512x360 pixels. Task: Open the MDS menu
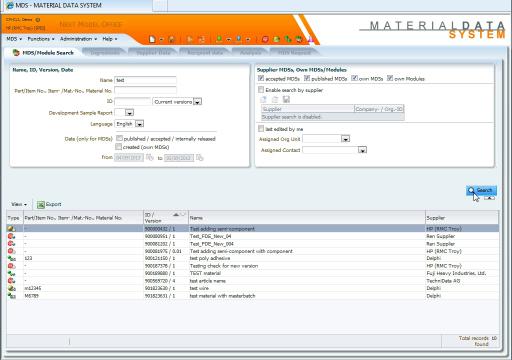14,39
